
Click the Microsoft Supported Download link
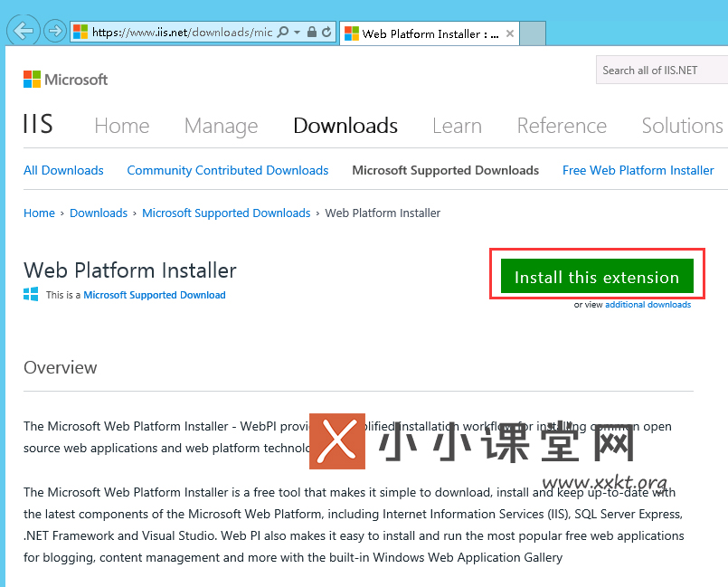[154, 295]
